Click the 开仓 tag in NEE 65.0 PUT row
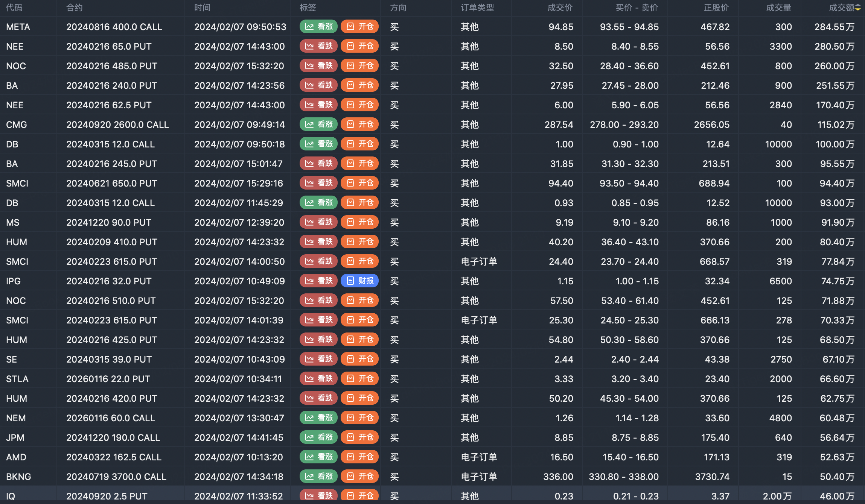The image size is (865, 504). (x=359, y=46)
